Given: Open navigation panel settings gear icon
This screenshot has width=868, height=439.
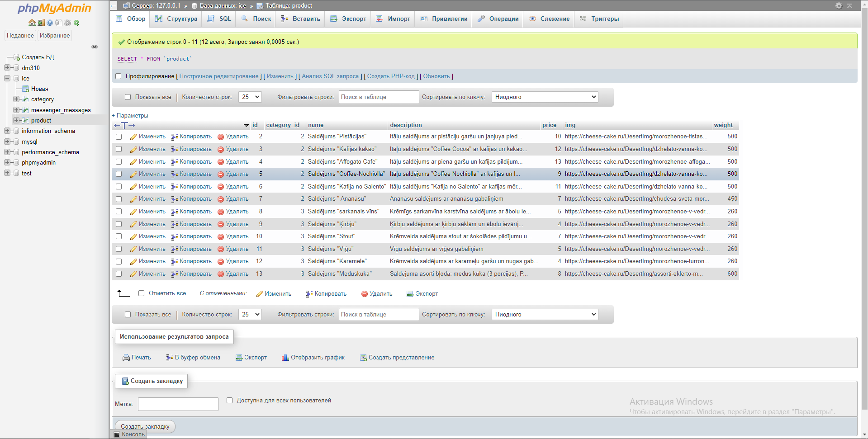Looking at the screenshot, I should [67, 23].
